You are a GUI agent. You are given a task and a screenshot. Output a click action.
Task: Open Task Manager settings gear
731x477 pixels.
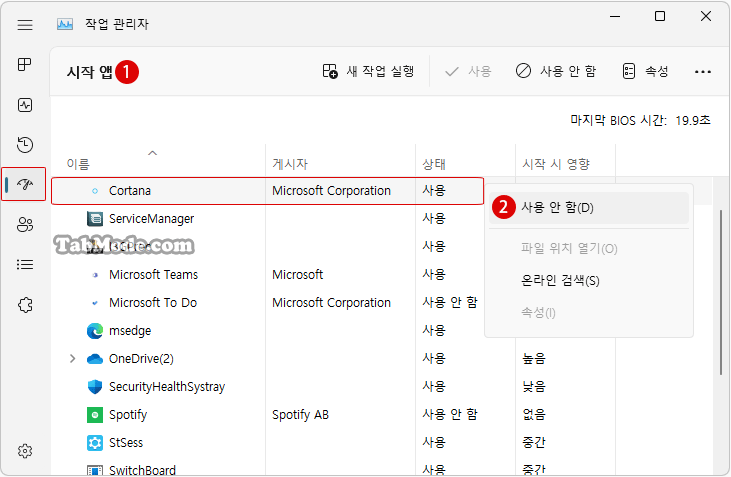(25, 451)
